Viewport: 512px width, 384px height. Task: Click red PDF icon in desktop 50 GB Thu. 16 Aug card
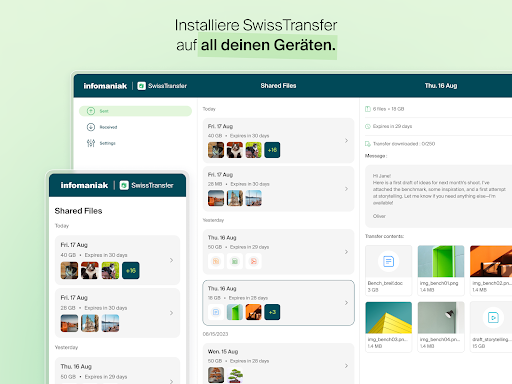pos(253,261)
